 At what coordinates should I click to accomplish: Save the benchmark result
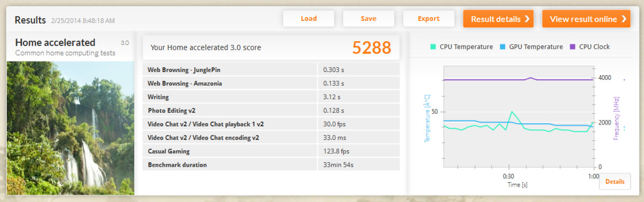tap(369, 19)
